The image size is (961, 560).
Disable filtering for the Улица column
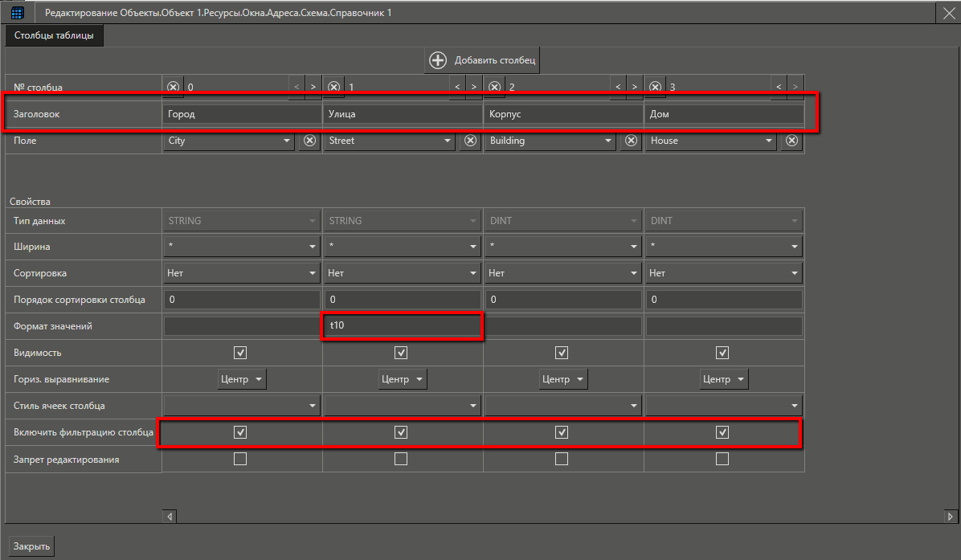tap(401, 432)
